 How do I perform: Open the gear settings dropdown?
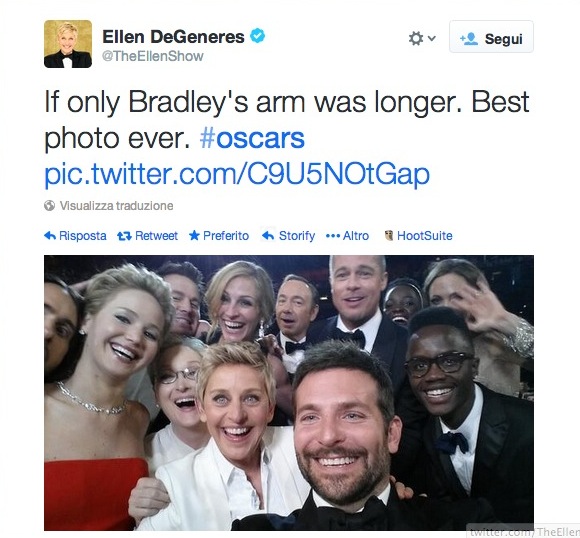tap(416, 38)
